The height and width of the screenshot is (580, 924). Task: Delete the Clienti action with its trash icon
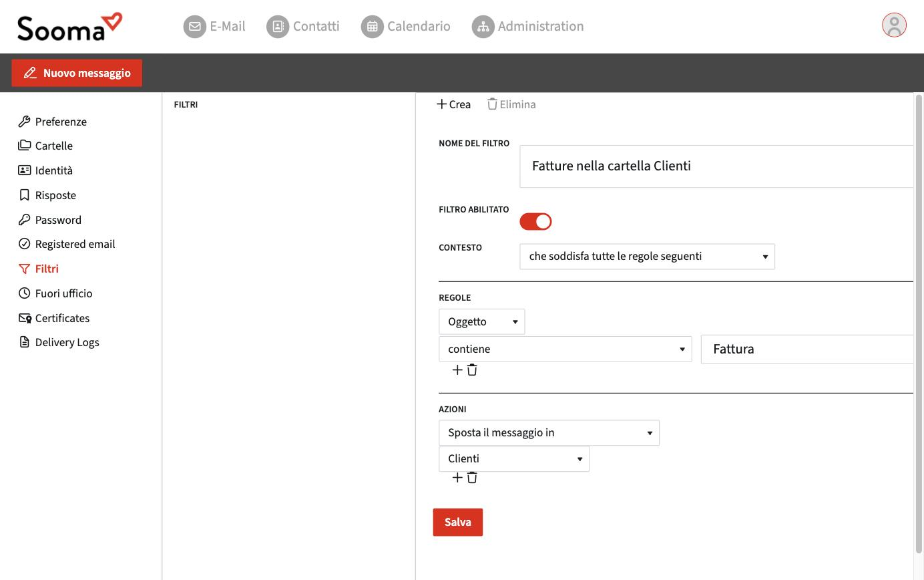pyautogui.click(x=472, y=477)
